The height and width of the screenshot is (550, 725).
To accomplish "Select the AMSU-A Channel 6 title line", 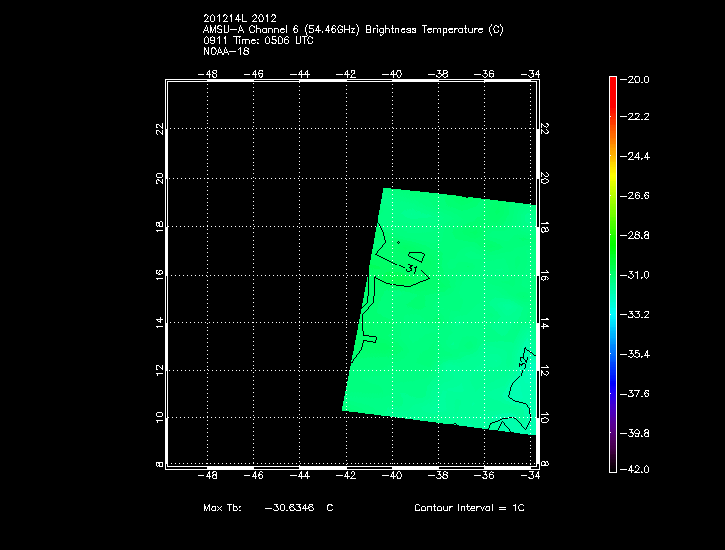I will (353, 30).
